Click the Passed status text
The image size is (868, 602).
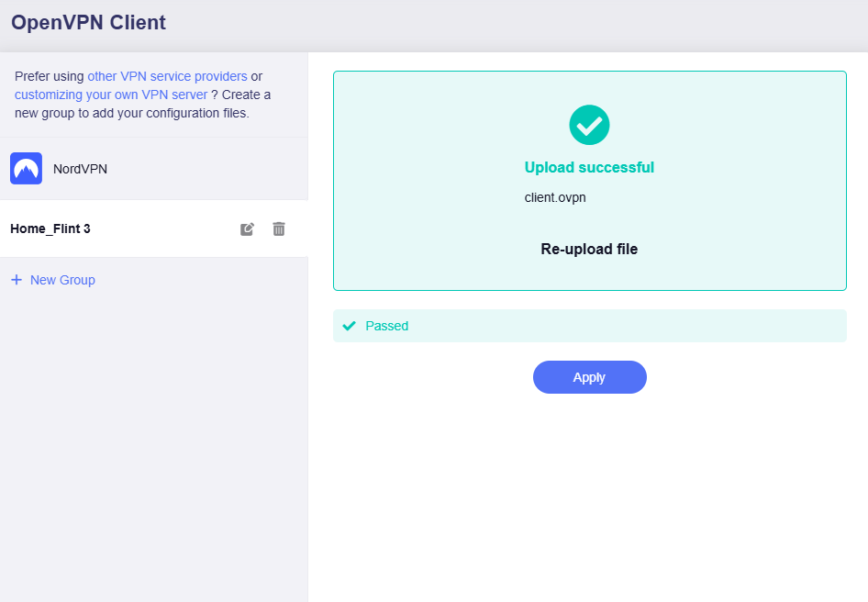click(387, 326)
